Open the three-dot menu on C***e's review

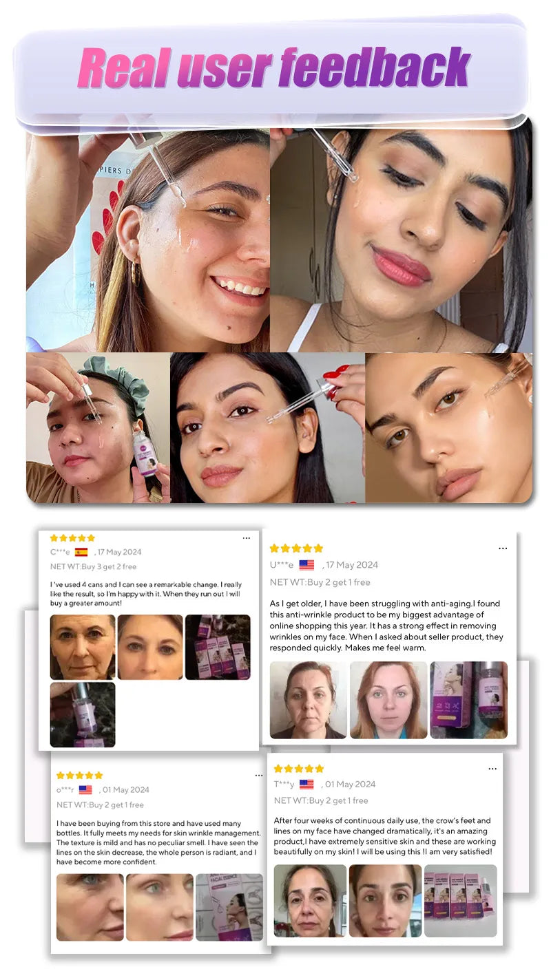pos(246,538)
